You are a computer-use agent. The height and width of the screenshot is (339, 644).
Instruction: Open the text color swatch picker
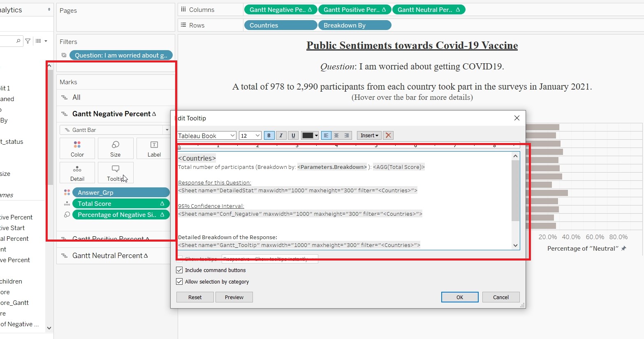click(x=310, y=136)
